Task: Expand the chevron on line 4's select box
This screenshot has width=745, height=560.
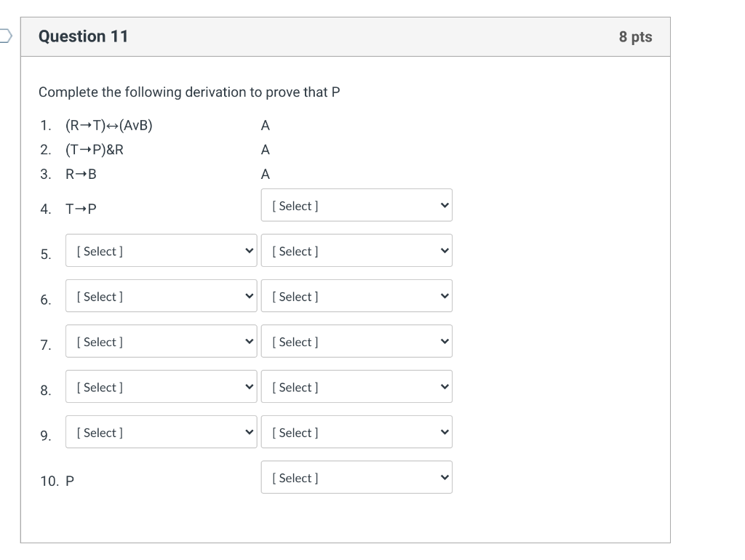Action: pos(444,205)
